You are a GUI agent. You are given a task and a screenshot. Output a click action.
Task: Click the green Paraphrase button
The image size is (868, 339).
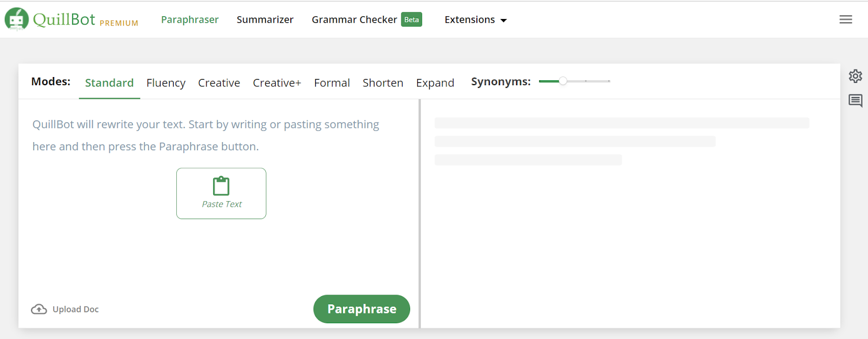coord(362,309)
